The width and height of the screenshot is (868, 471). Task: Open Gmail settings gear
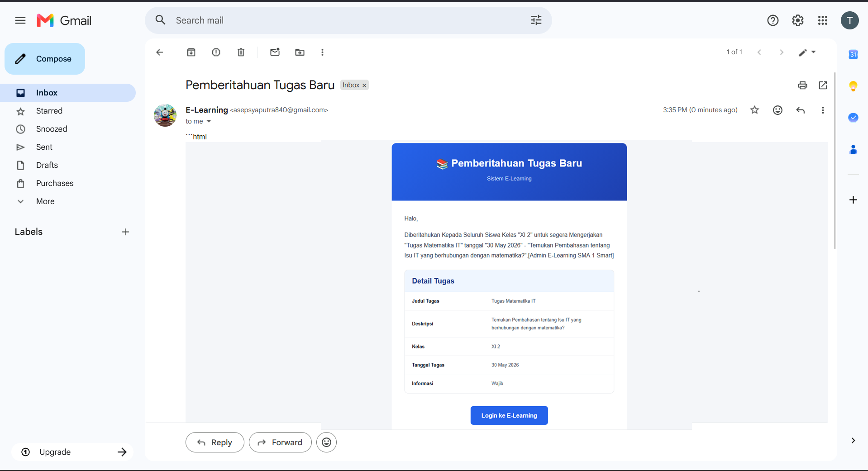(x=797, y=20)
